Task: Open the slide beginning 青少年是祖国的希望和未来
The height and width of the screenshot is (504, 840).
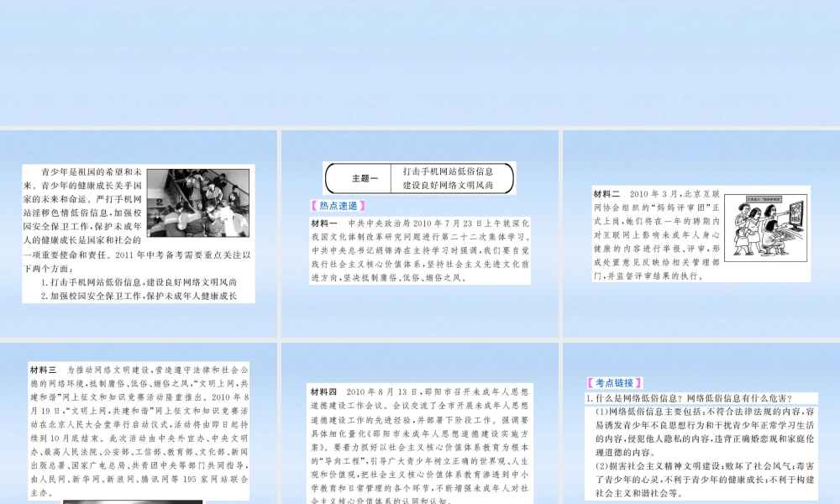Action: click(139, 234)
